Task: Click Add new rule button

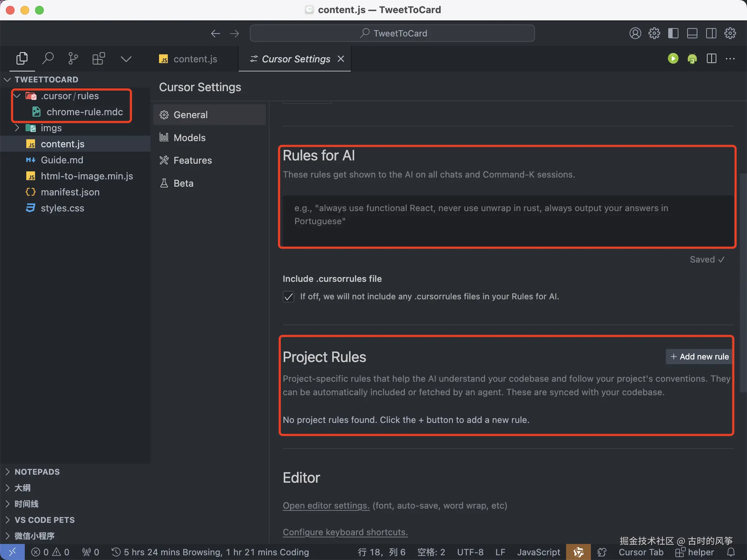Action: click(700, 357)
